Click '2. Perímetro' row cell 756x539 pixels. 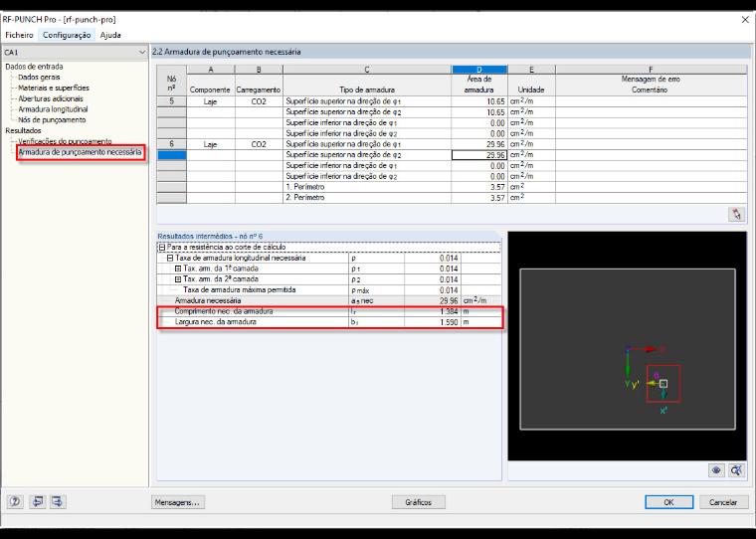[367, 197]
